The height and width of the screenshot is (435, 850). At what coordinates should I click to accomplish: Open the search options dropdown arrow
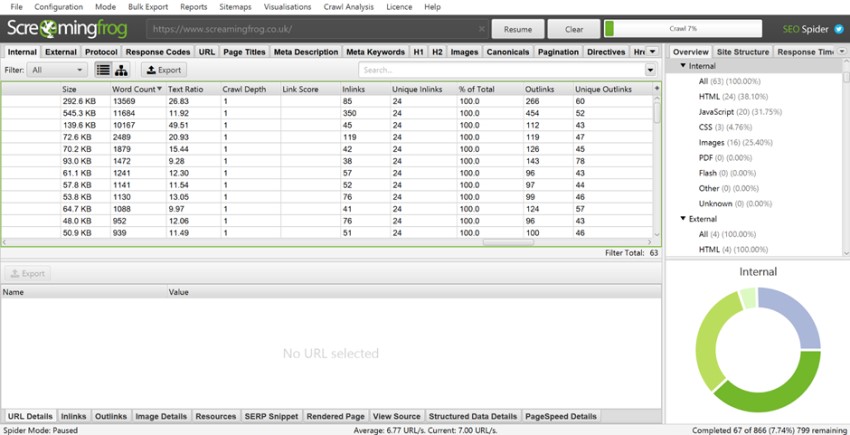[x=653, y=70]
